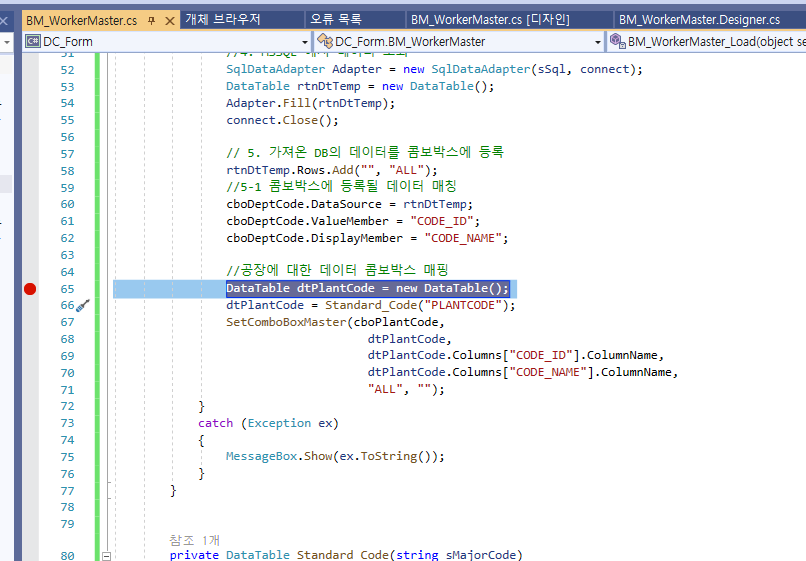Open the screwdriver quick actions on line 66
The height and width of the screenshot is (561, 806).
(x=83, y=305)
